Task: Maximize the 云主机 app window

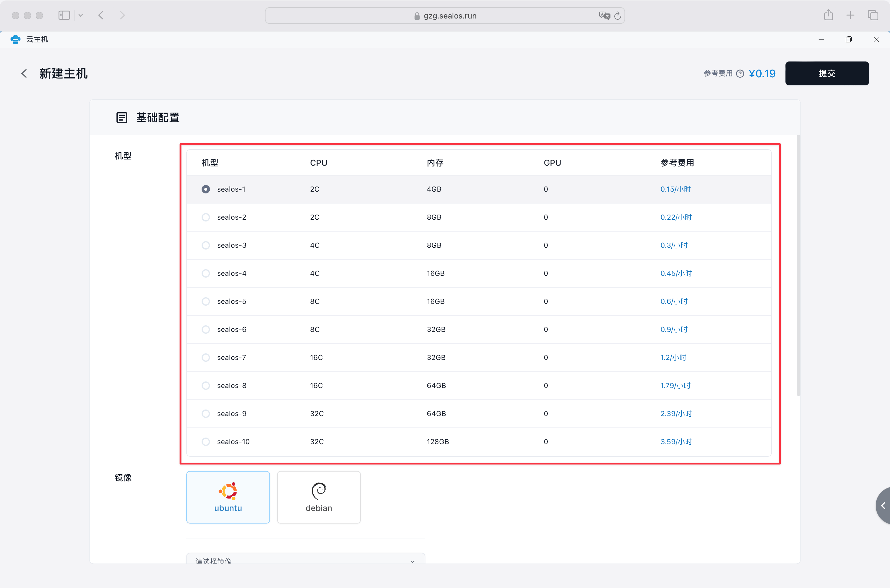Action: pyautogui.click(x=848, y=39)
